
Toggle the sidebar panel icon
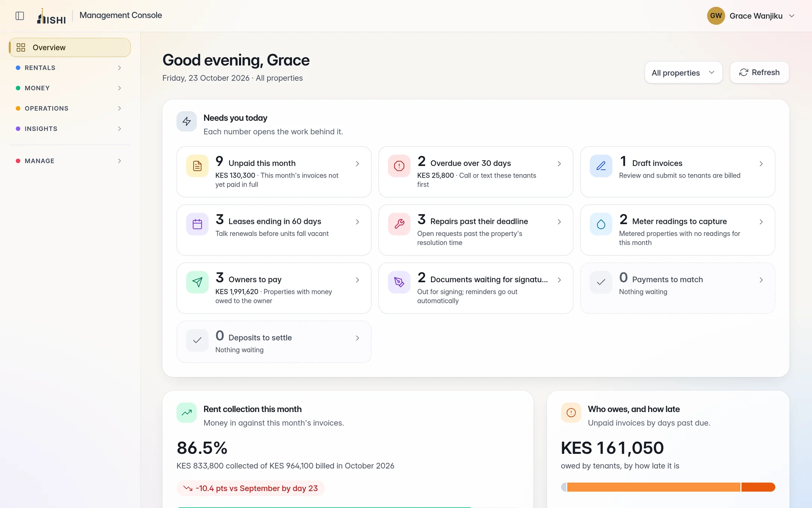[20, 16]
